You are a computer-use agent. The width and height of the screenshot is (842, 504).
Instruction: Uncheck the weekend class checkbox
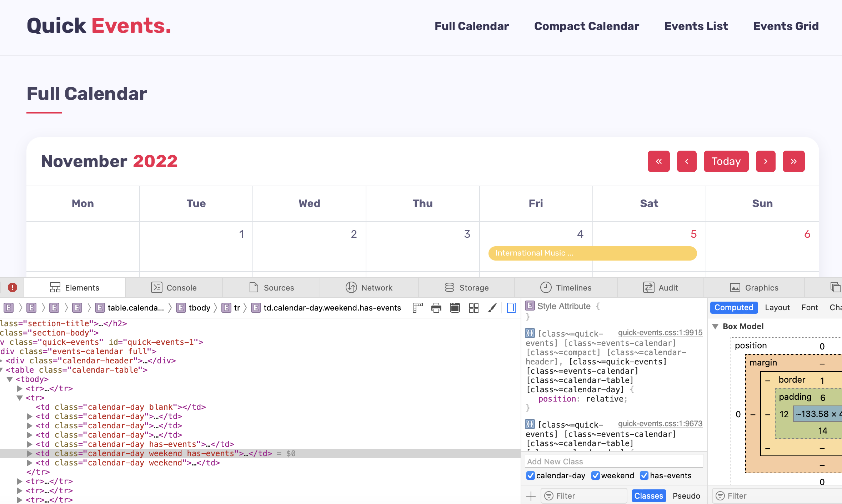click(595, 475)
